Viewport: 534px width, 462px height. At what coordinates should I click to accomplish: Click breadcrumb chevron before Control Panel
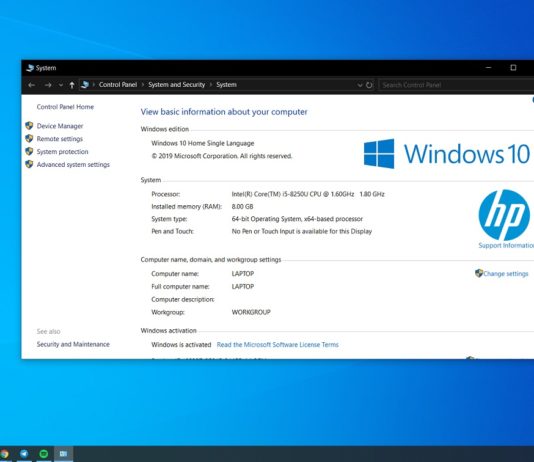coord(94,85)
